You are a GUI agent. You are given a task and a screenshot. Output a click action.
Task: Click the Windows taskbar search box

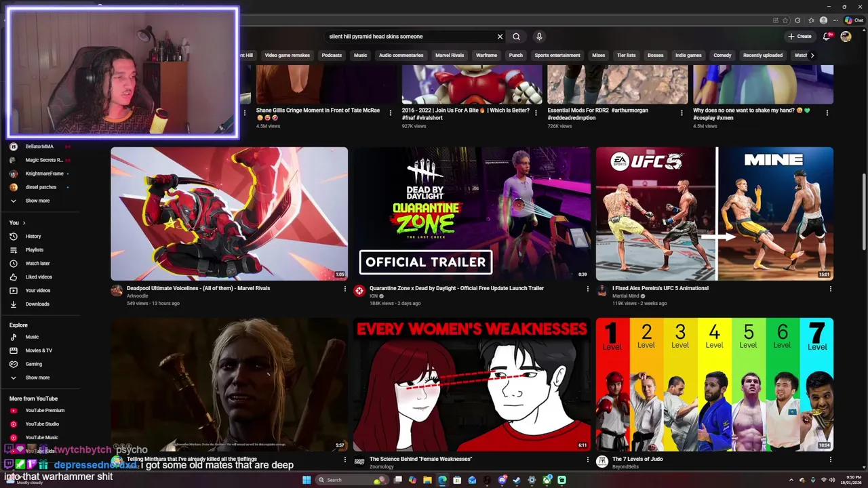(x=353, y=480)
